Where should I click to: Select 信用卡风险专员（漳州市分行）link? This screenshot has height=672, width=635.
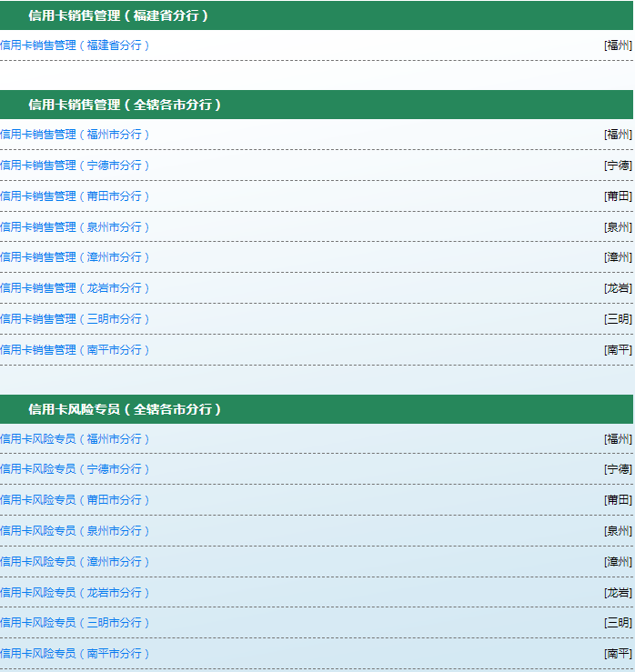tap(75, 562)
